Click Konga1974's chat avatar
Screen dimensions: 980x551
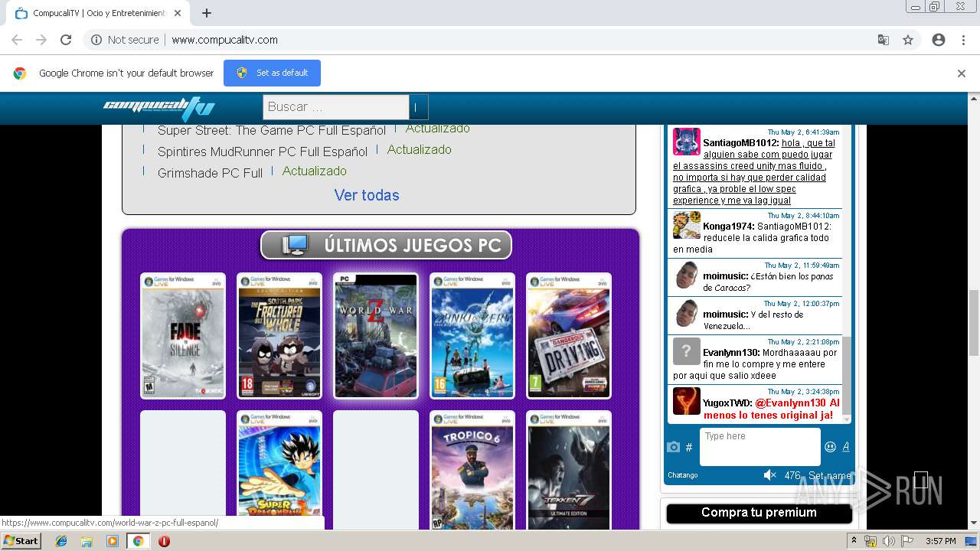(x=687, y=225)
